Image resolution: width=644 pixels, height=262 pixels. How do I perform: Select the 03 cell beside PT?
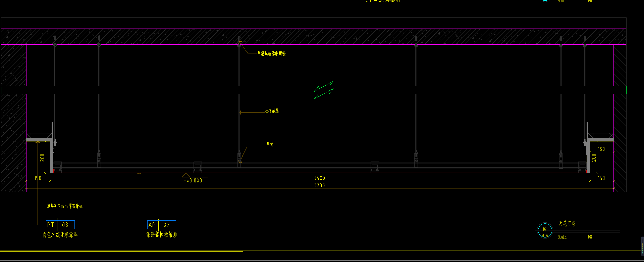tap(66, 225)
